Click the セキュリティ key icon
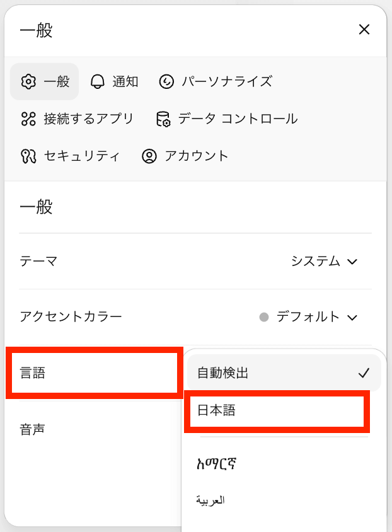 tap(28, 156)
